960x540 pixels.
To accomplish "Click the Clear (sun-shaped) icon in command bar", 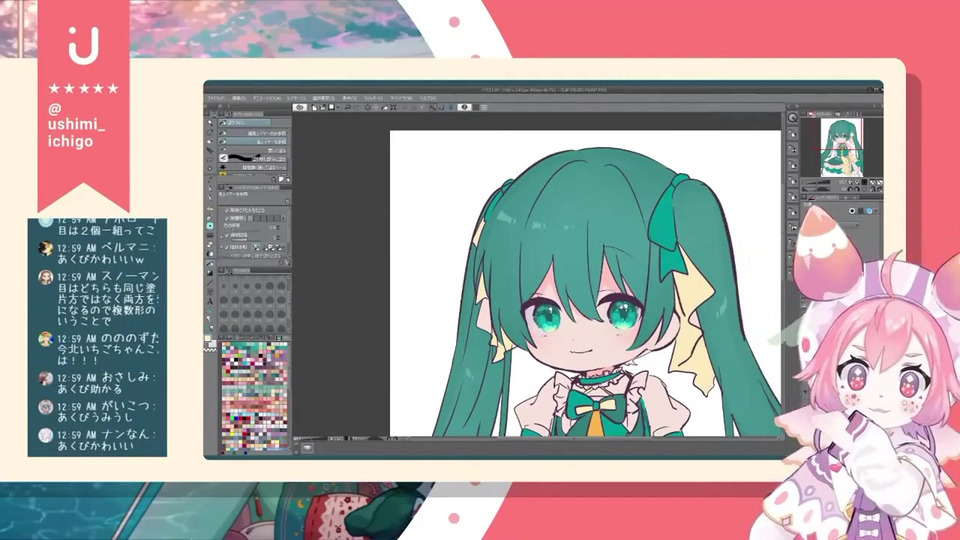I will (x=367, y=107).
